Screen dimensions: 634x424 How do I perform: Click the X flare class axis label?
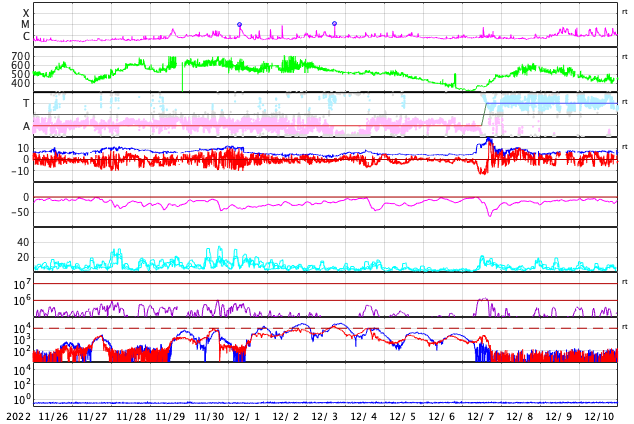click(x=26, y=13)
